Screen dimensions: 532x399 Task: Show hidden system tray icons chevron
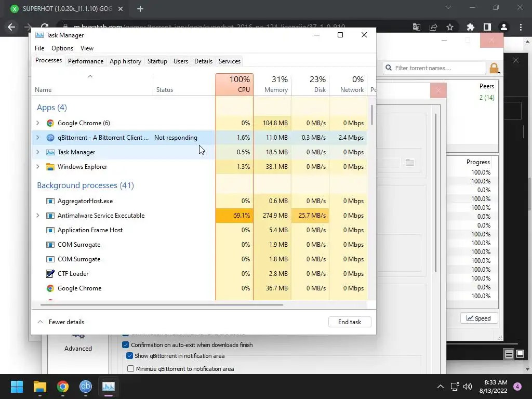441,387
